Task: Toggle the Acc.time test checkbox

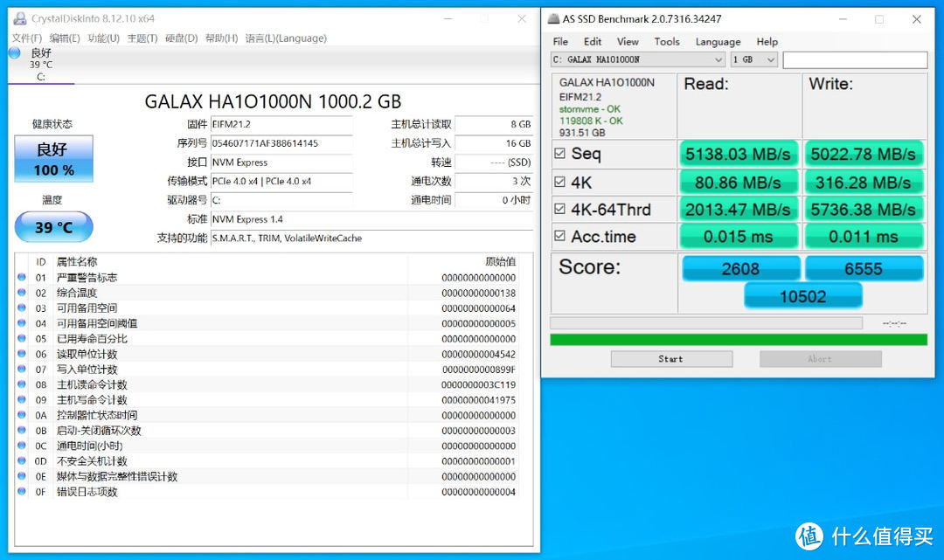Action: click(x=560, y=236)
